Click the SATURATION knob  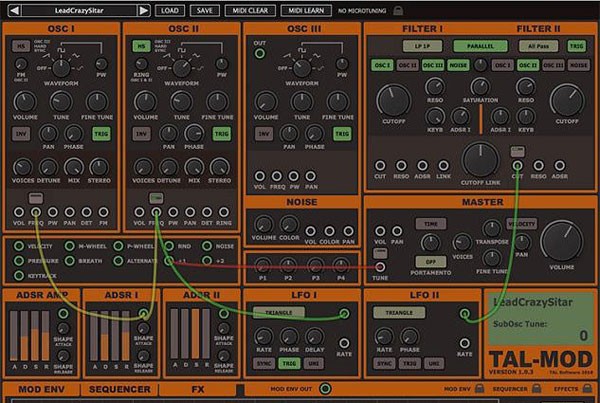(x=480, y=87)
